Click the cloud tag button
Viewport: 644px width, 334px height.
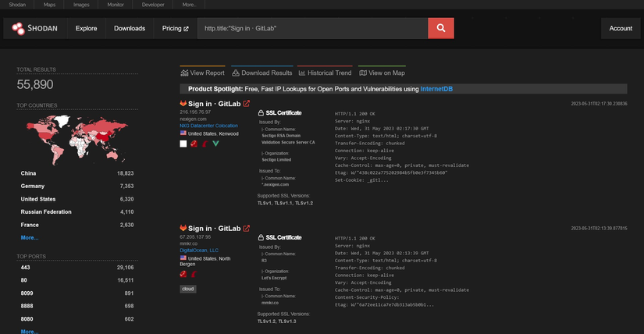188,289
